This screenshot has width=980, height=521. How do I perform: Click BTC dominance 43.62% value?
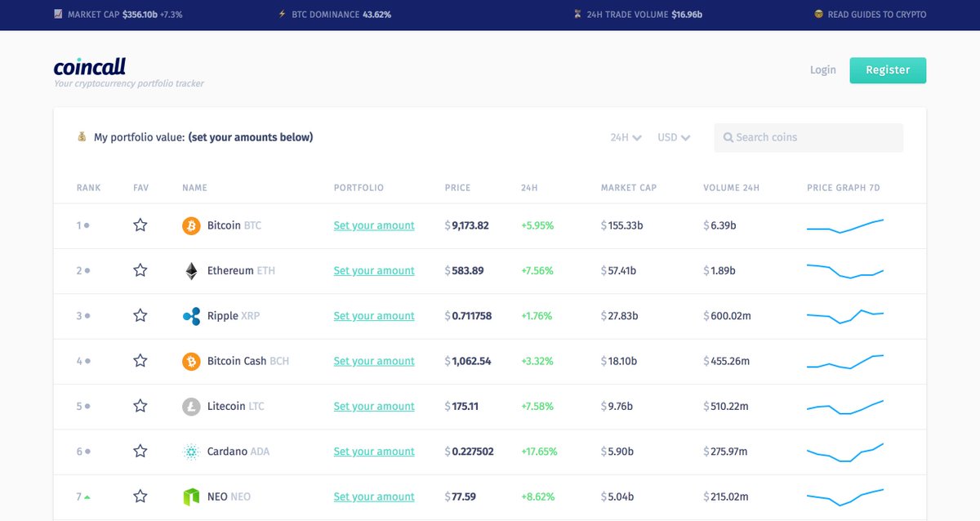(376, 15)
